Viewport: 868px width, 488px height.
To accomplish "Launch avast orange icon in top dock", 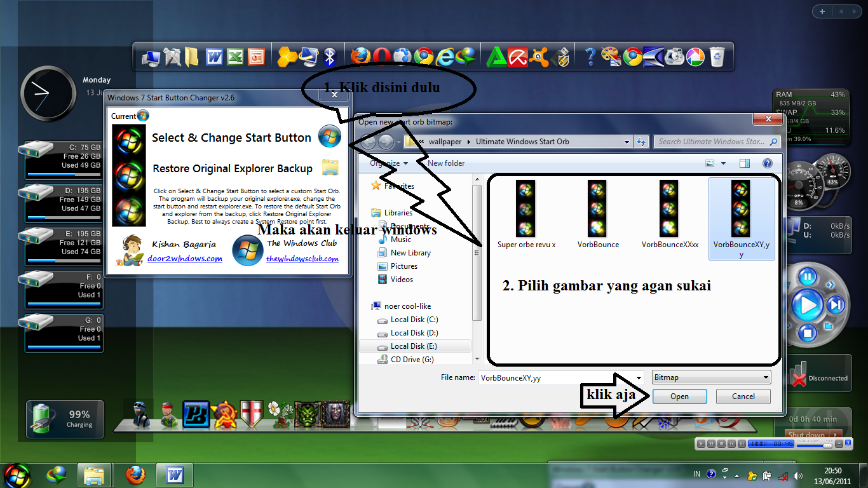I will (x=539, y=57).
